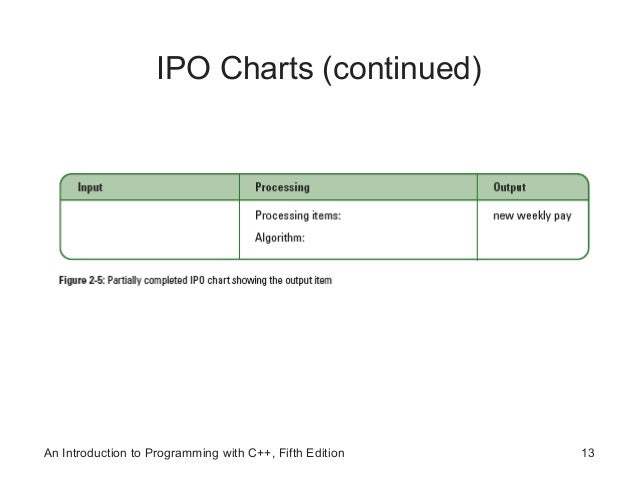Click "C++" in the footer text
Viewport: 638px width, 479px height.
(260, 453)
